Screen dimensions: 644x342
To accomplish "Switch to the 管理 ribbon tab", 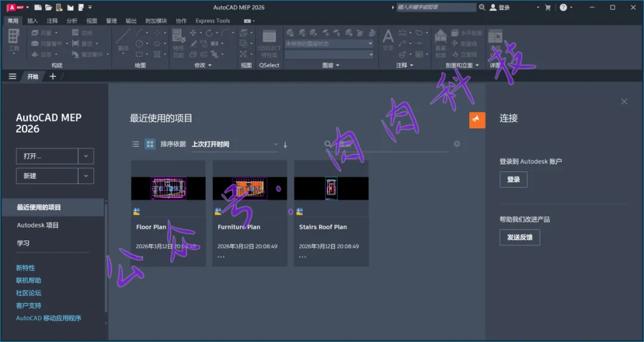I will 112,21.
